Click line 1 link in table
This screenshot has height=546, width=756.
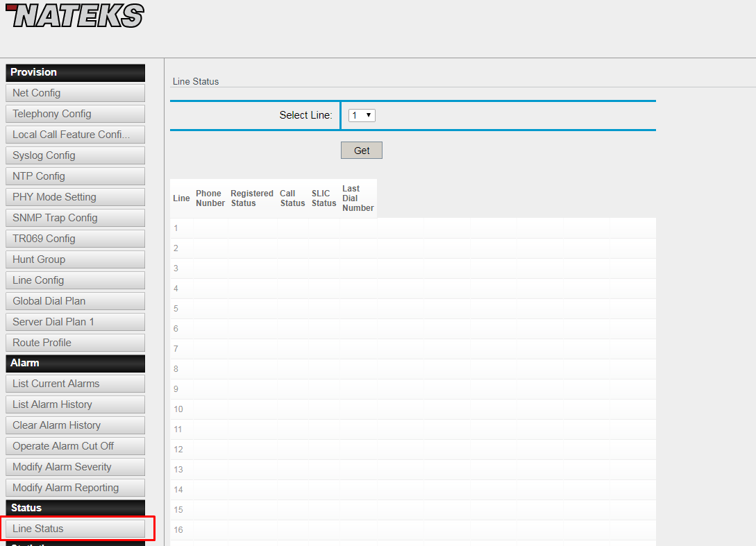[176, 228]
